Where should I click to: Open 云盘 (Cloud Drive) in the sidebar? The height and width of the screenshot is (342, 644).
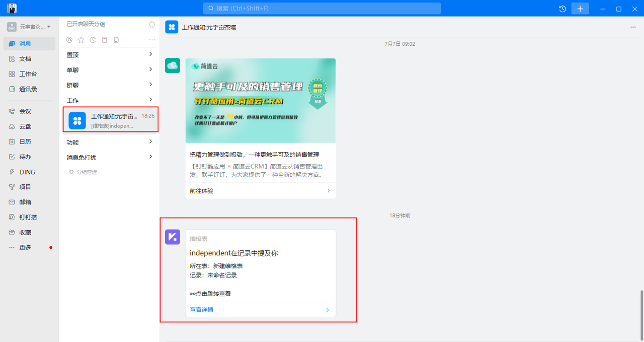pyautogui.click(x=30, y=126)
